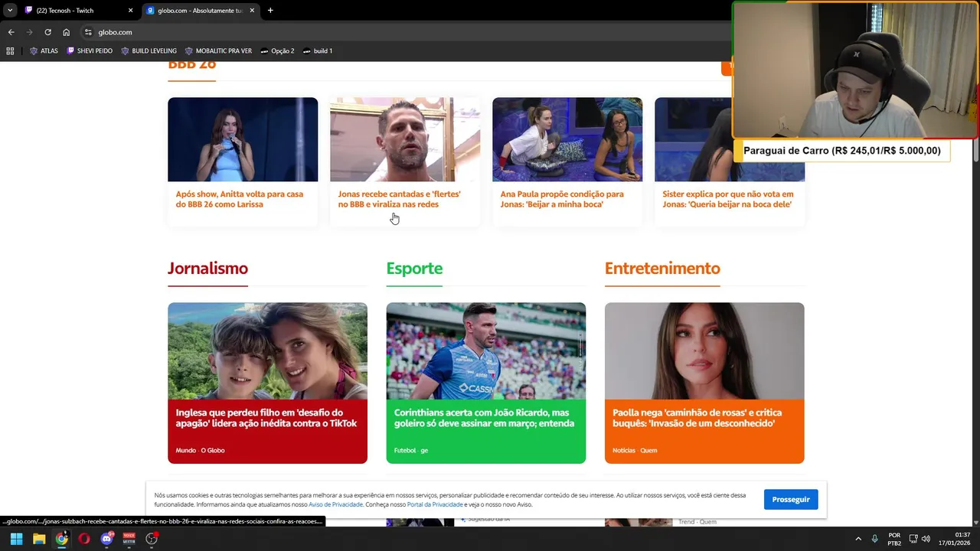Open Inglesa que perdeu filho headline

(x=266, y=418)
